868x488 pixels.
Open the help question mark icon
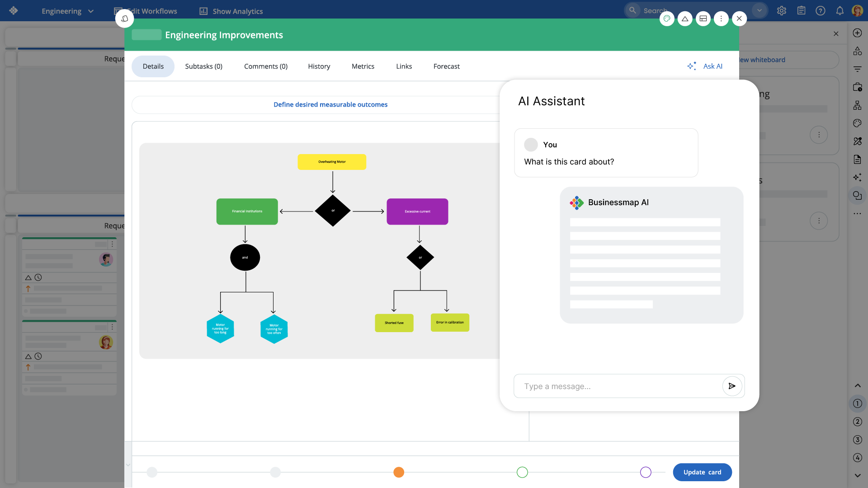(x=820, y=11)
